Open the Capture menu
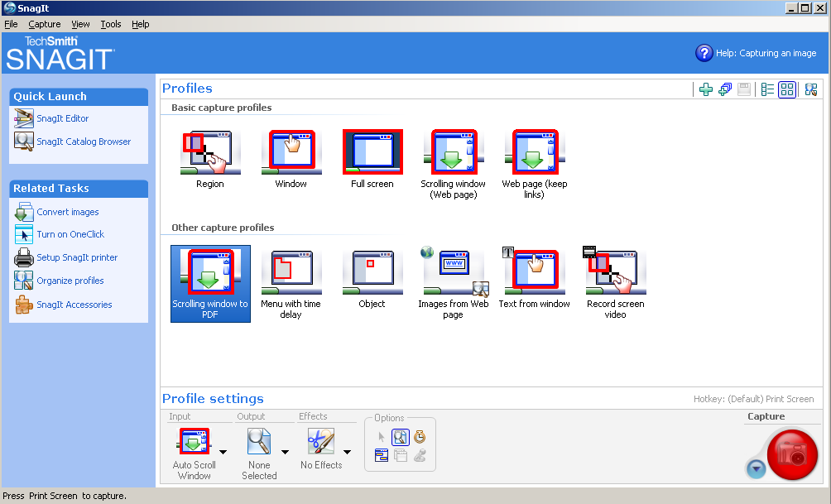 45,24
